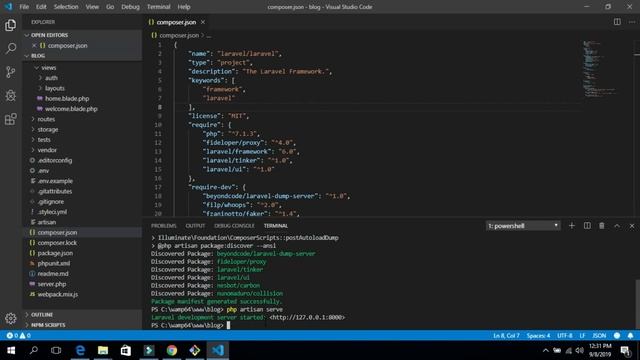Open File Explorer from taskbar
The height and width of the screenshot is (360, 640).
coord(103,350)
